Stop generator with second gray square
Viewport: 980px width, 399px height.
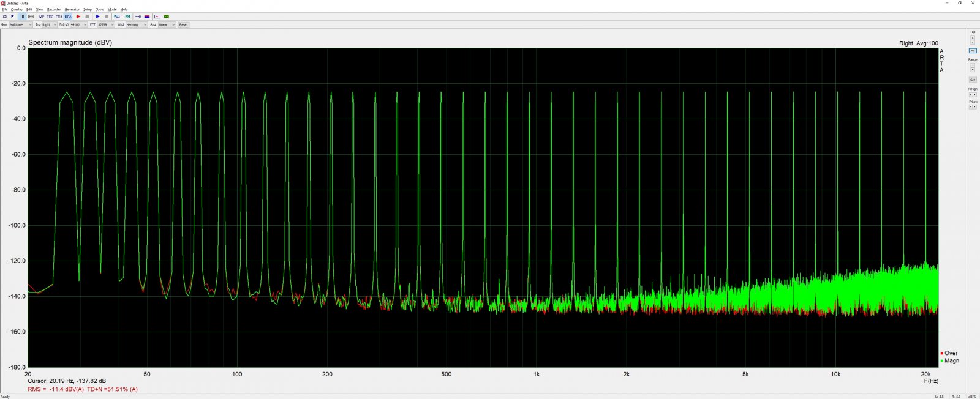pyautogui.click(x=107, y=17)
